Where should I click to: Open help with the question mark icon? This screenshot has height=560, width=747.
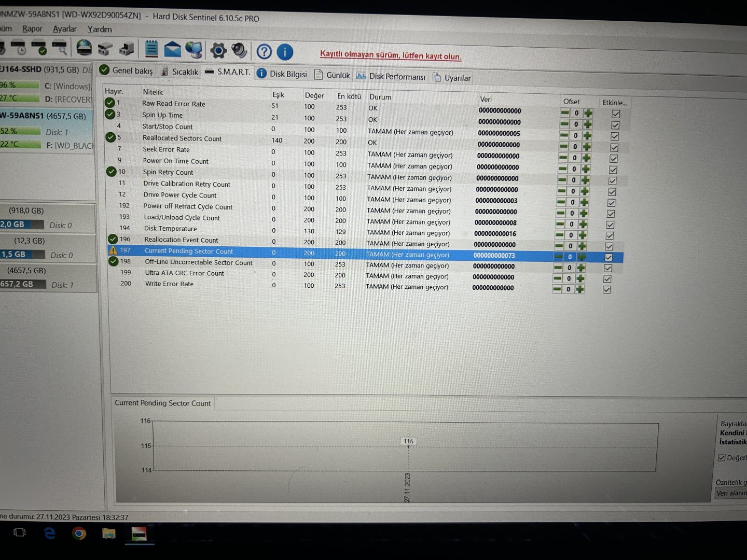(x=264, y=51)
